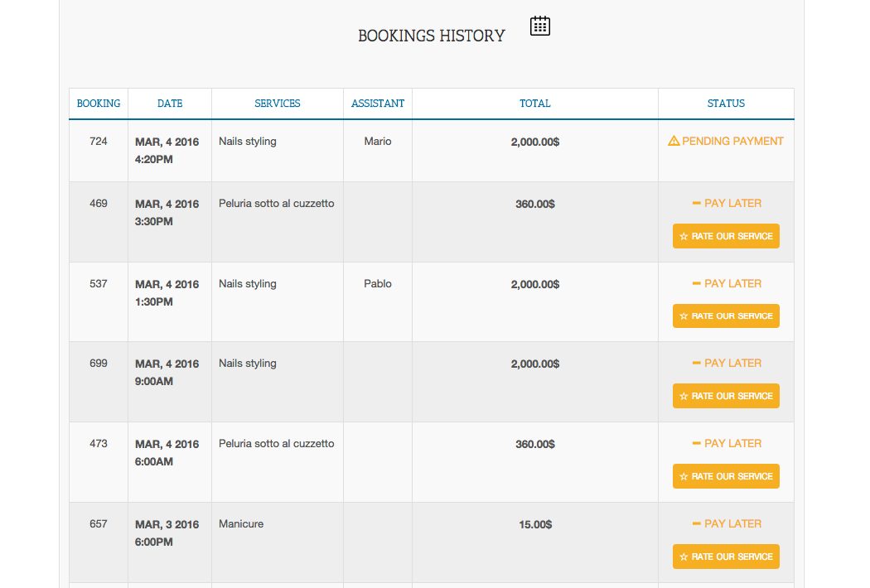The width and height of the screenshot is (870, 588).
Task: Click the star icon for booking 469
Action: (684, 237)
